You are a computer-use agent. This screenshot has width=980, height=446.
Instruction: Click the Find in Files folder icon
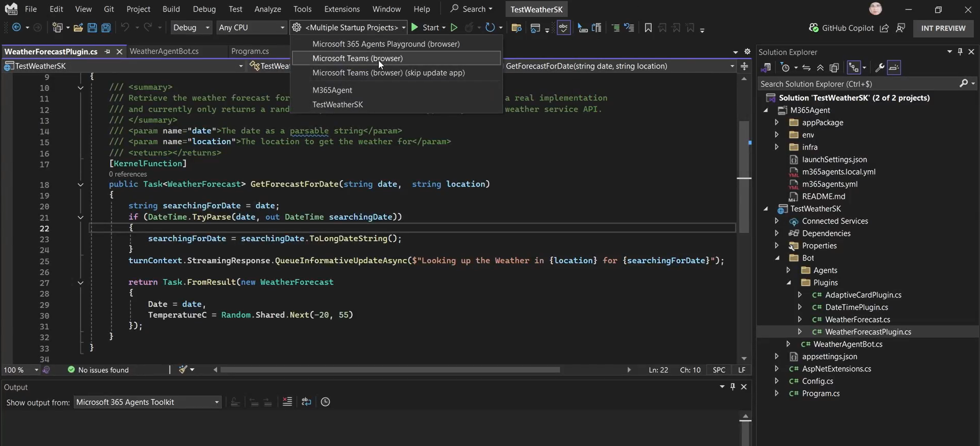(516, 28)
